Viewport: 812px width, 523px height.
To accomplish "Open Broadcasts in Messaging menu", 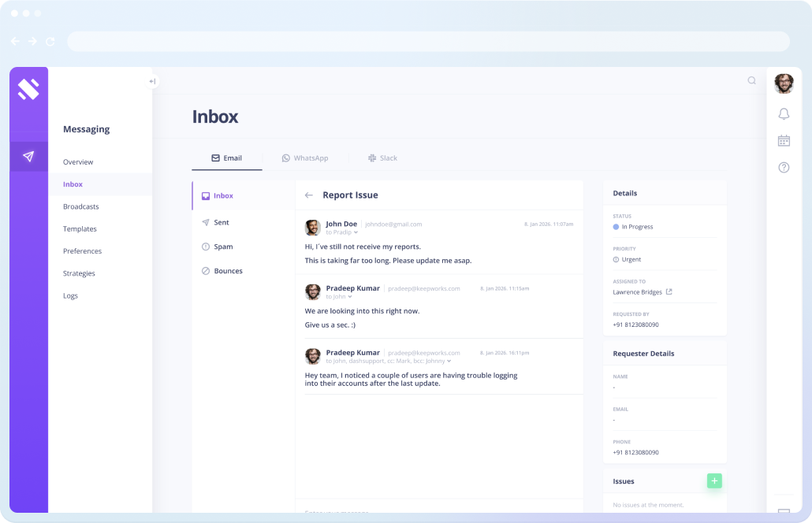I will coord(81,206).
